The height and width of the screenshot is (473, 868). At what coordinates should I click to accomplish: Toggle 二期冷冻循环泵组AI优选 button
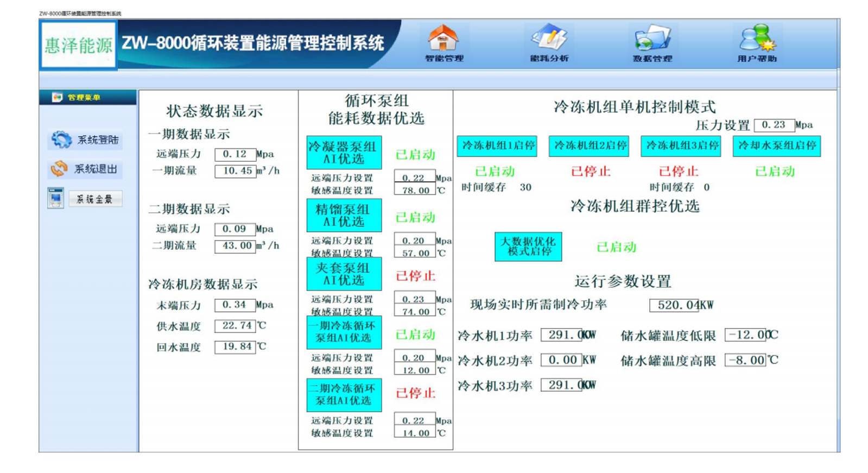[x=344, y=395]
